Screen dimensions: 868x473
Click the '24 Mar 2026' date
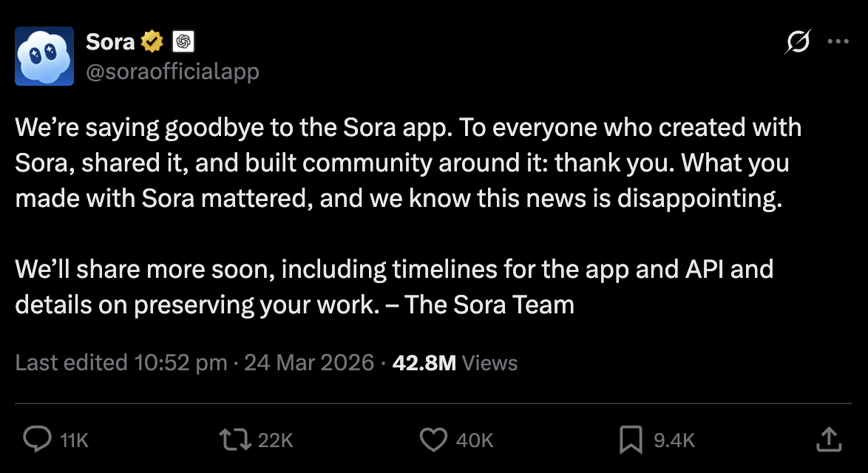(309, 363)
